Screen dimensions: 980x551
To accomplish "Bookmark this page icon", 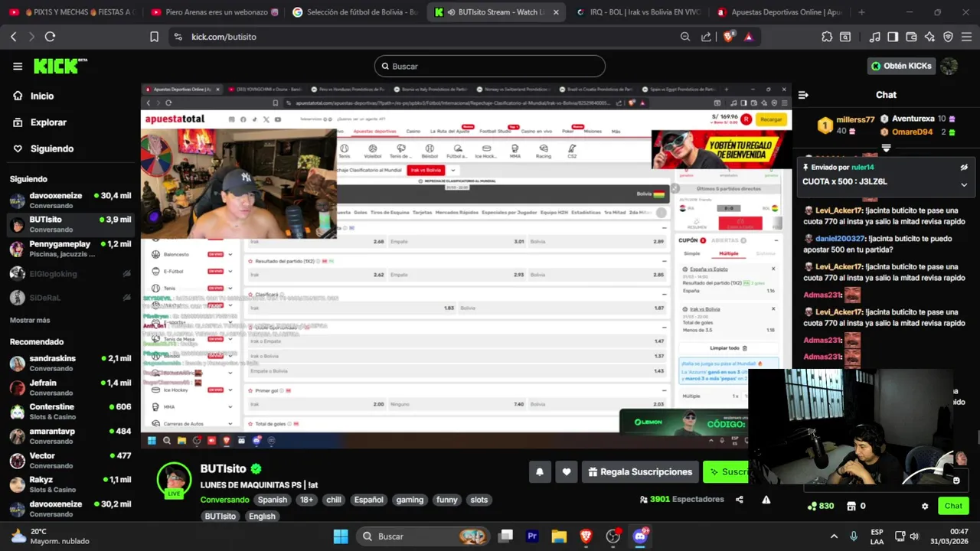I will 154,37.
